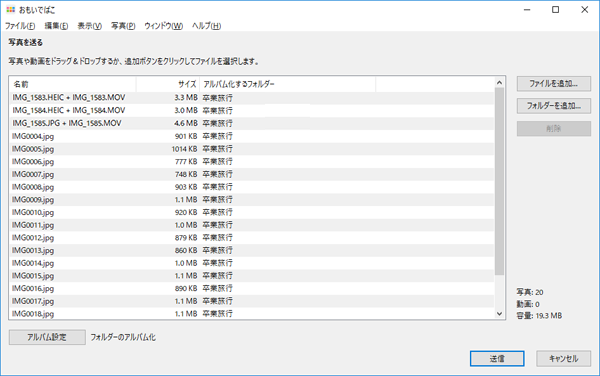The height and width of the screenshot is (376, 600).
Task: Click the 1014 KB size cell
Action: [x=184, y=149]
